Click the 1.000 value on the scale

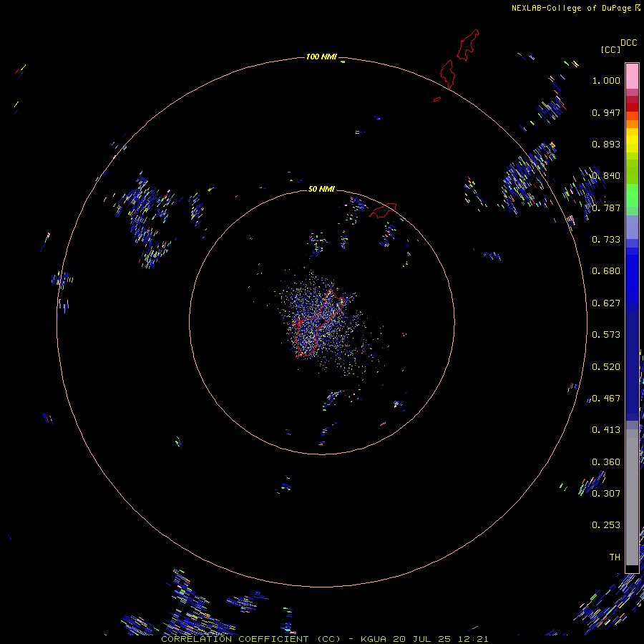[x=606, y=80]
